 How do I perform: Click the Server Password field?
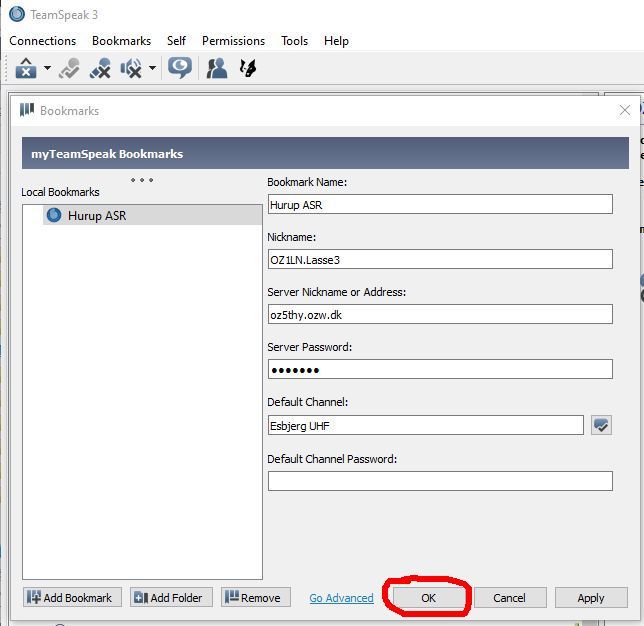(440, 369)
